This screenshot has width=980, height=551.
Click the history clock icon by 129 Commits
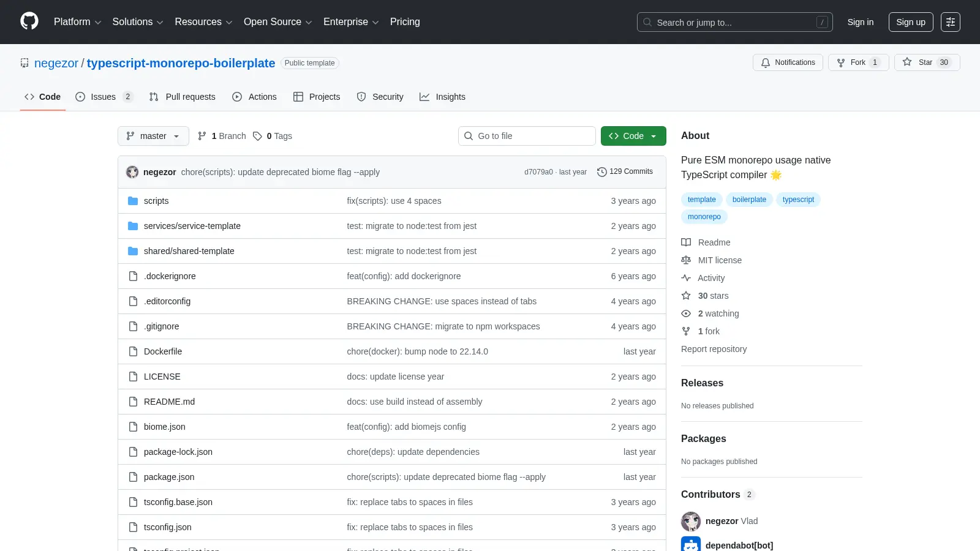pyautogui.click(x=602, y=172)
